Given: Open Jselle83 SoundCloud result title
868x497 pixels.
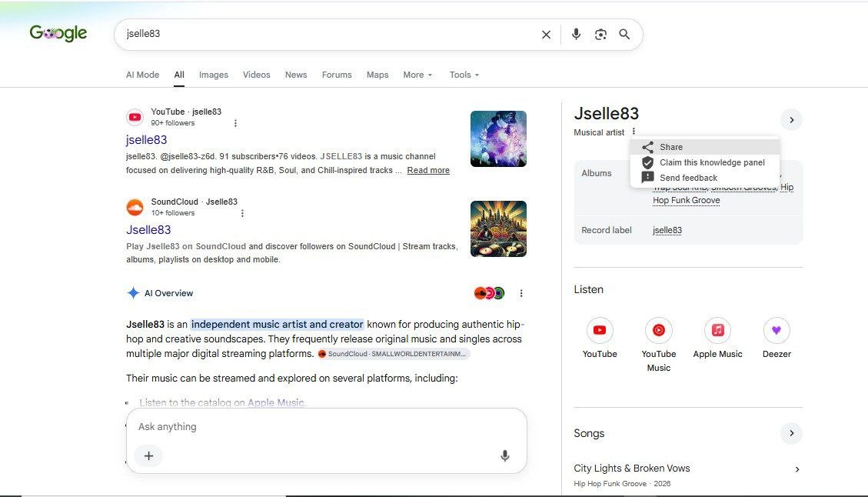Looking at the screenshot, I should 148,229.
